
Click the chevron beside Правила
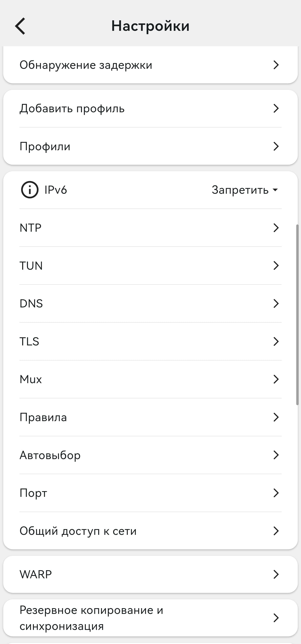point(276,417)
